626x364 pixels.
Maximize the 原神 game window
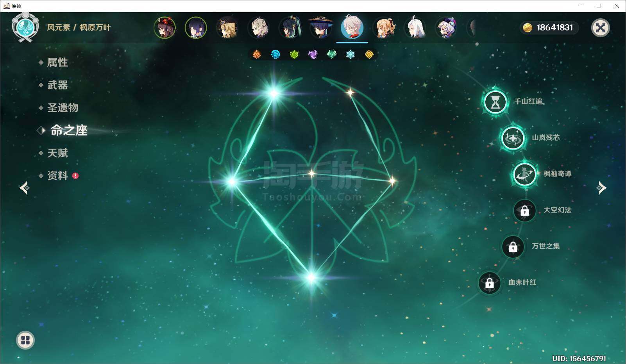point(599,6)
